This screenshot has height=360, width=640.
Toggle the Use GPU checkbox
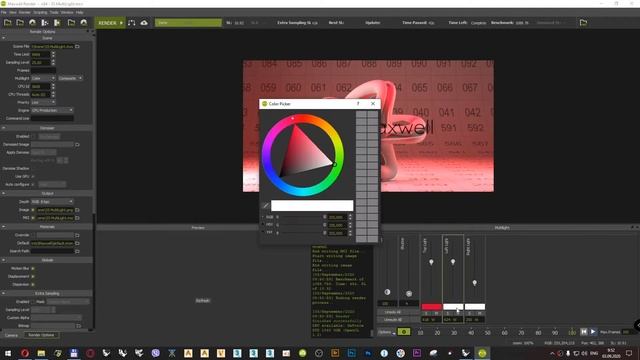33,176
